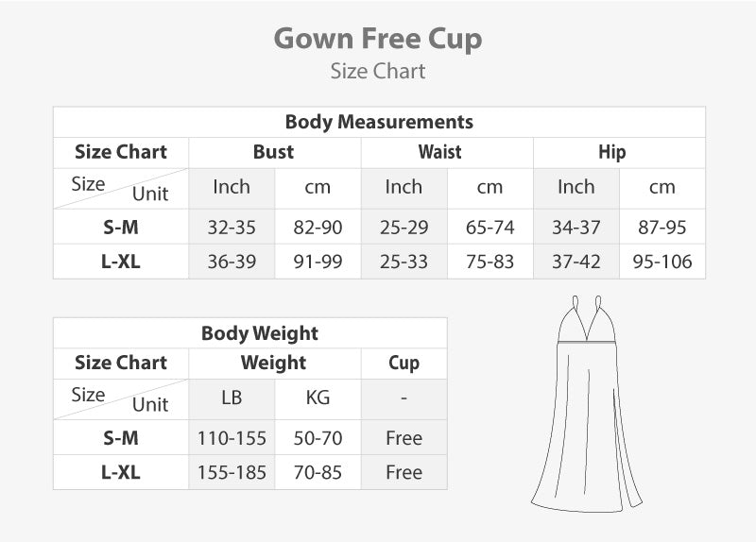
Task: Click the S-M row label in the Body Measurements table
Action: click(120, 228)
